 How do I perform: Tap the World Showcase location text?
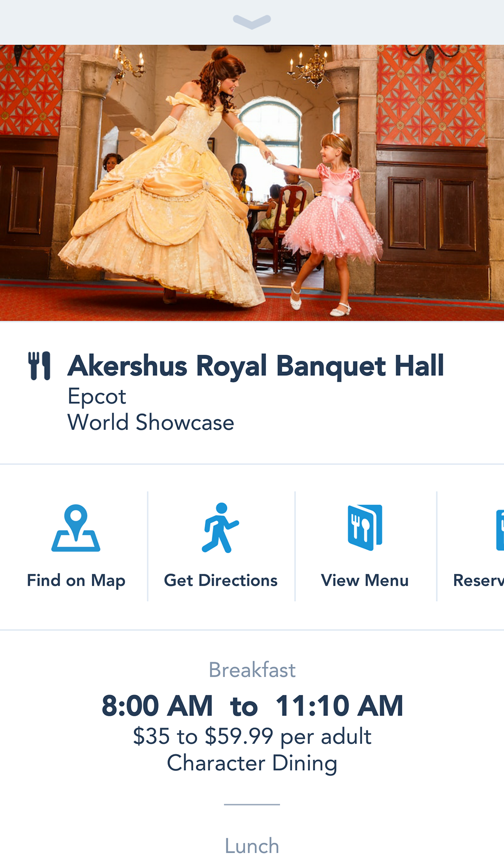pyautogui.click(x=151, y=422)
